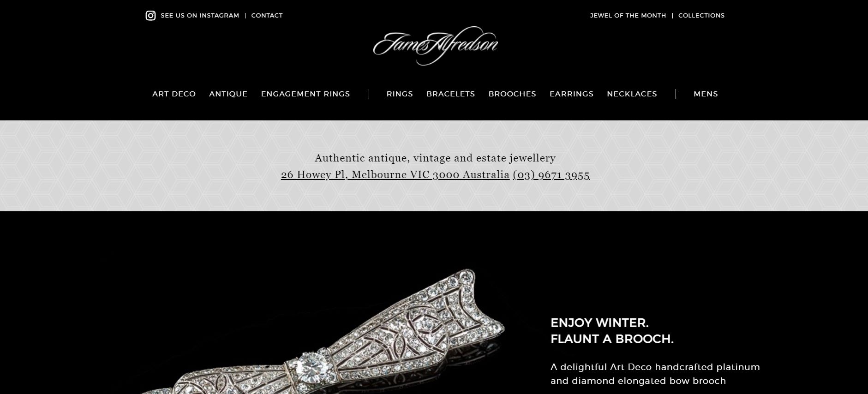Click the (03) 9671 3955 phone number
The image size is (868, 394).
pyautogui.click(x=551, y=175)
